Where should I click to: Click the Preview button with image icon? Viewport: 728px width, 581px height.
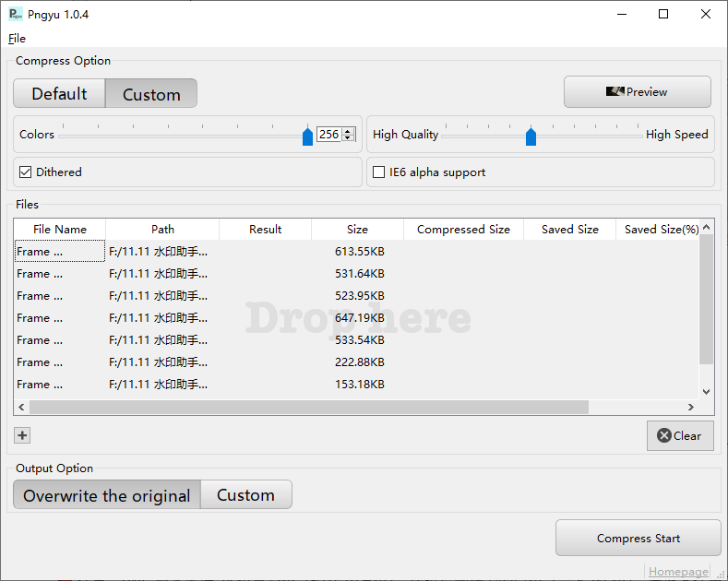(637, 92)
